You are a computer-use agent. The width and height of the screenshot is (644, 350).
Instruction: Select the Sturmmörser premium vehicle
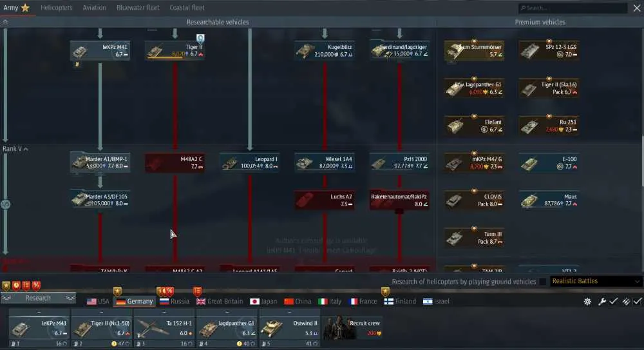click(475, 50)
